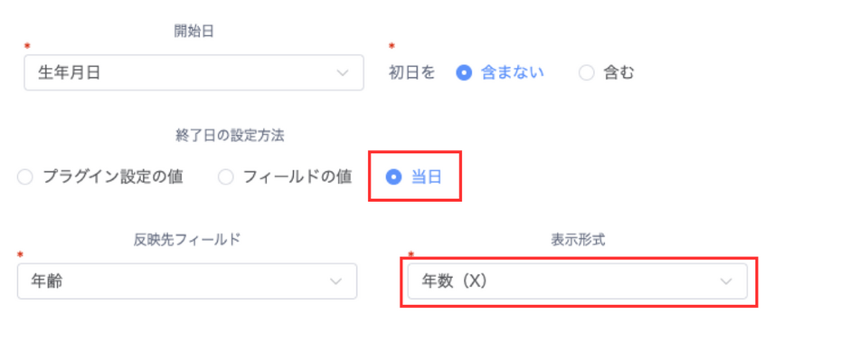Open the 年齢 target field dropdown
Screen dimensions: 868x344
pyautogui.click(x=187, y=282)
